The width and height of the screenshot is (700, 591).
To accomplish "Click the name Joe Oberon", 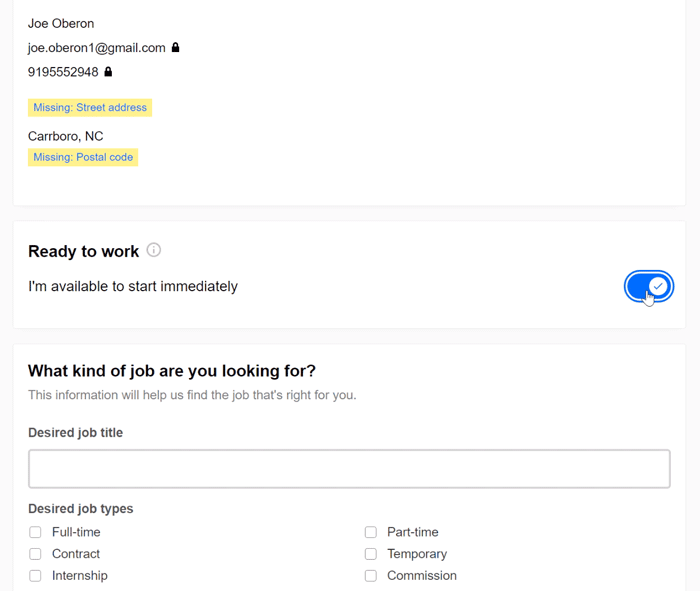I will point(61,23).
